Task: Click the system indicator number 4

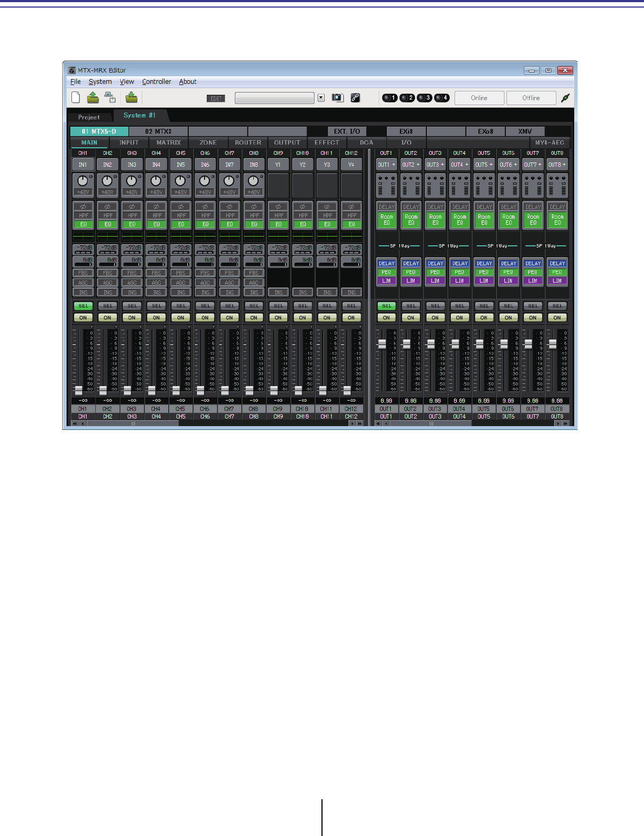Action: (442, 98)
